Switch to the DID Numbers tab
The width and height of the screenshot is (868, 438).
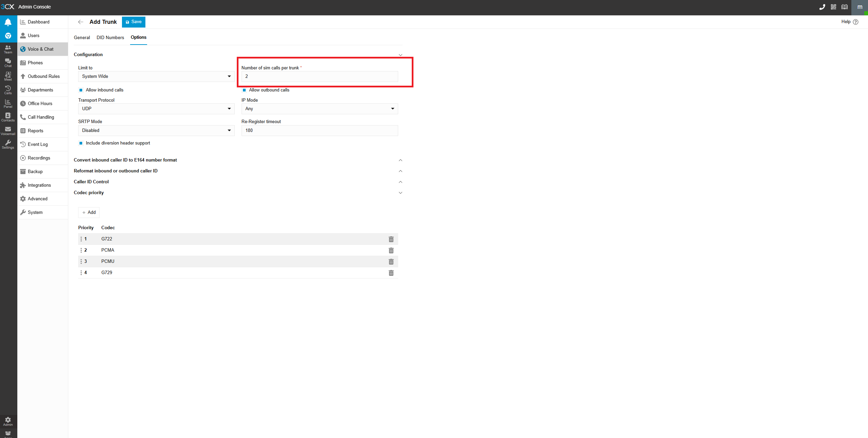[x=110, y=37]
